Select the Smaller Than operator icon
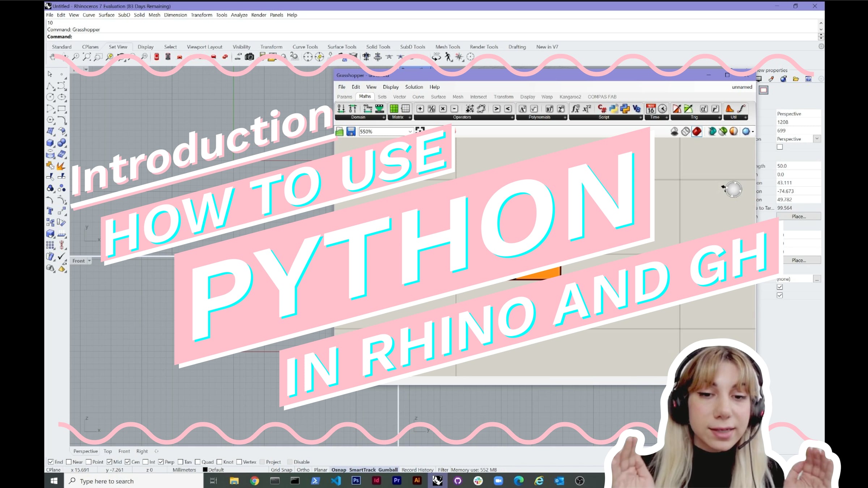 [508, 109]
